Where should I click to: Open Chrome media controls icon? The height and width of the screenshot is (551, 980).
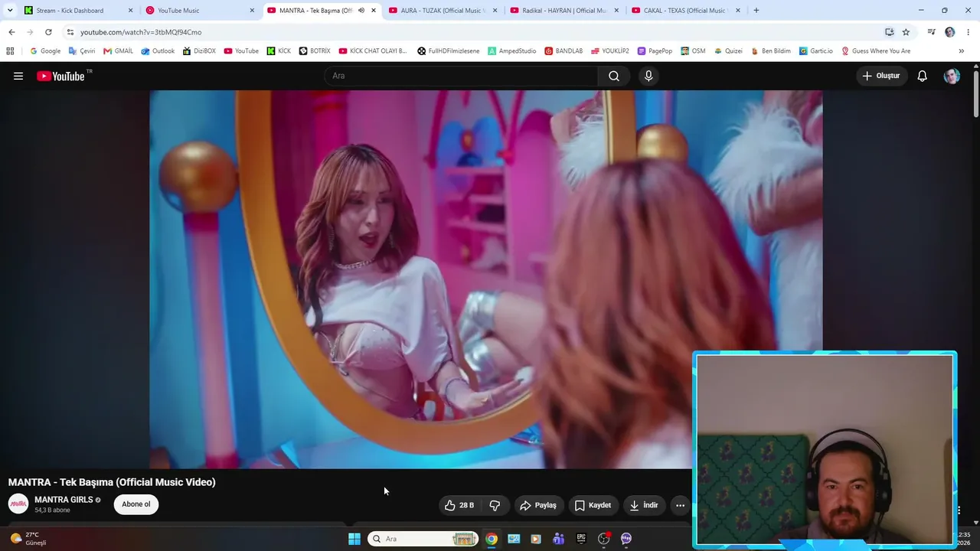931,32
